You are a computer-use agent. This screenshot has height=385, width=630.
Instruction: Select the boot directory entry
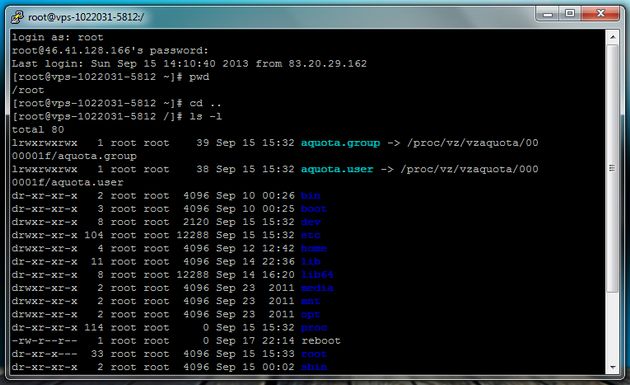click(x=314, y=209)
